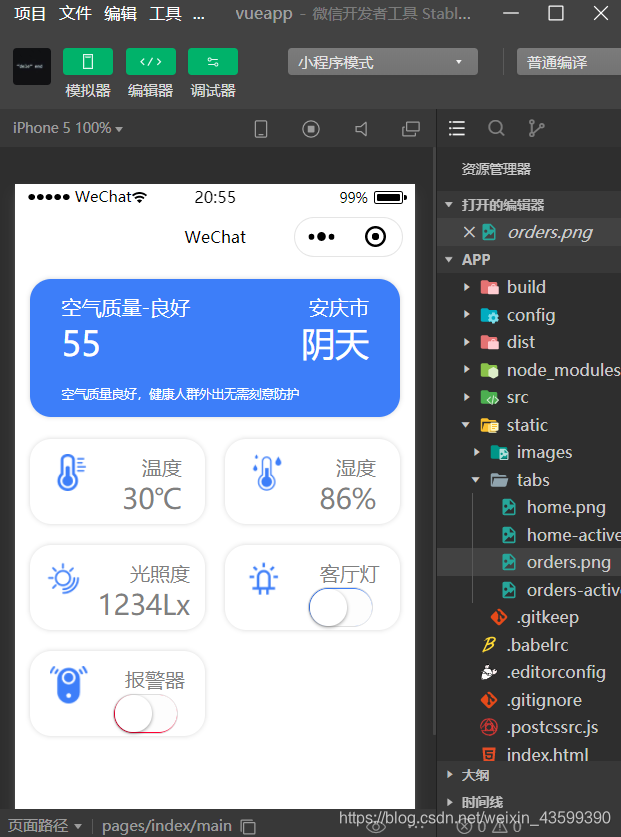The height and width of the screenshot is (837, 621).
Task: Open orders-active file in tabs folder
Action: pyautogui.click(x=573, y=590)
